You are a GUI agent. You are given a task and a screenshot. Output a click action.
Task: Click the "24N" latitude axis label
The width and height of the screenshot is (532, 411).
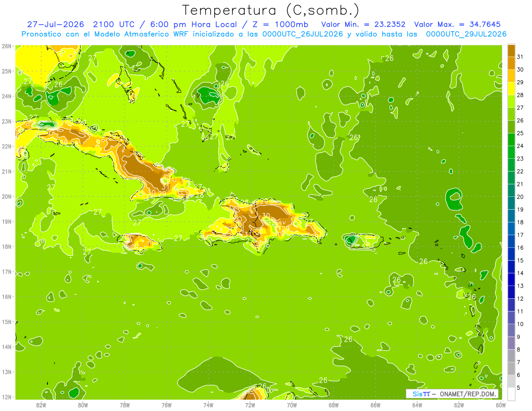(x=7, y=96)
